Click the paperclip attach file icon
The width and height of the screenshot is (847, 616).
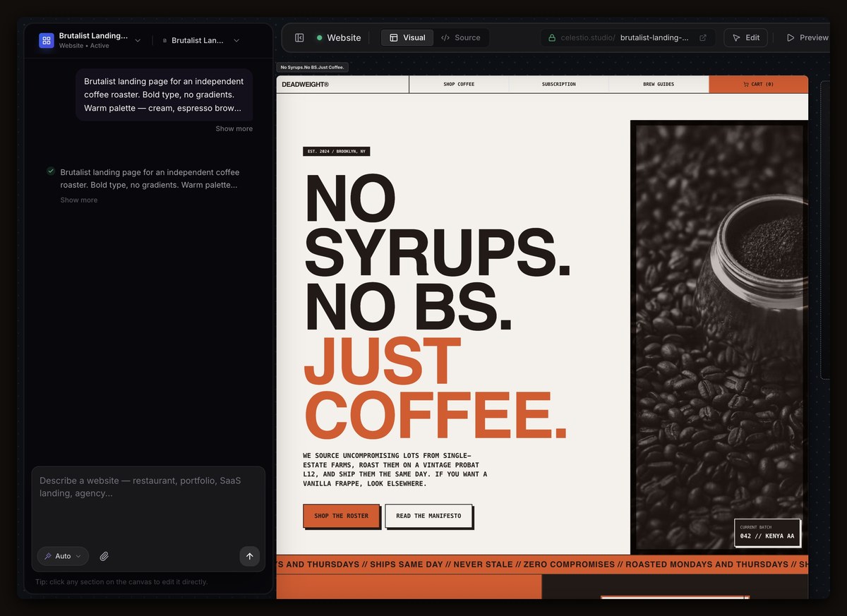click(x=104, y=556)
